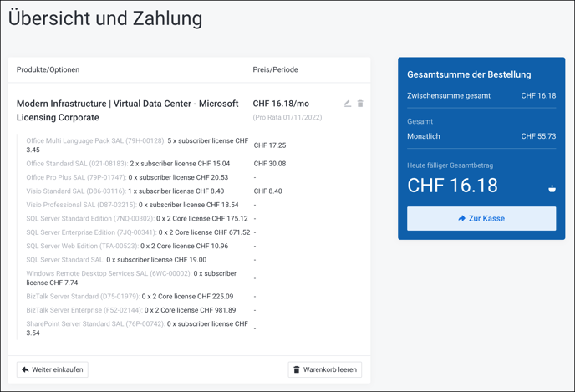Select the Windows Remote Desktop Services SAL line
Viewport: 575px width, 392px height.
[x=131, y=278]
